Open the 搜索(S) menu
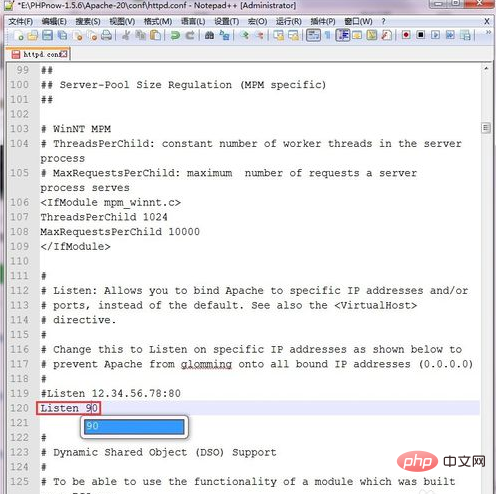The width and height of the screenshot is (496, 494). [88, 22]
